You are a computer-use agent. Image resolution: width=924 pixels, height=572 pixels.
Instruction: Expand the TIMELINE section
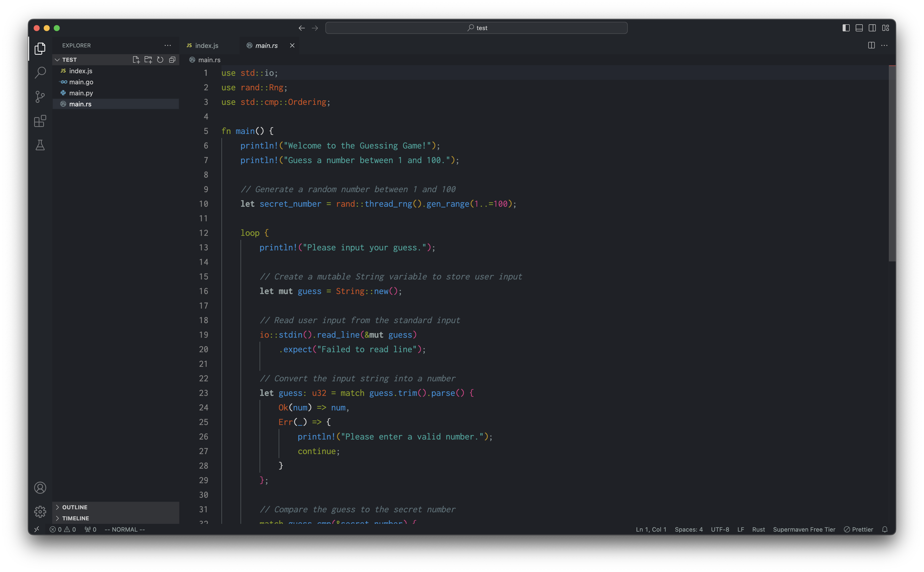(x=116, y=518)
